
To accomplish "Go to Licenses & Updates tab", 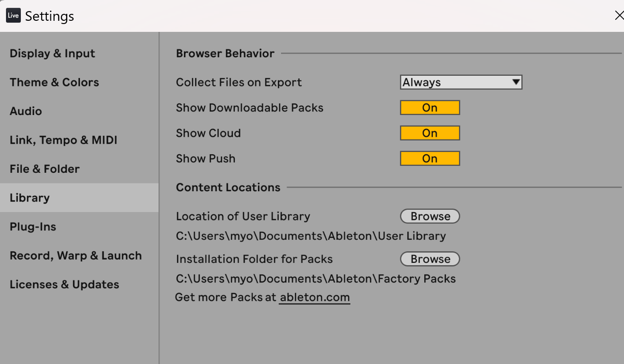I will (64, 285).
